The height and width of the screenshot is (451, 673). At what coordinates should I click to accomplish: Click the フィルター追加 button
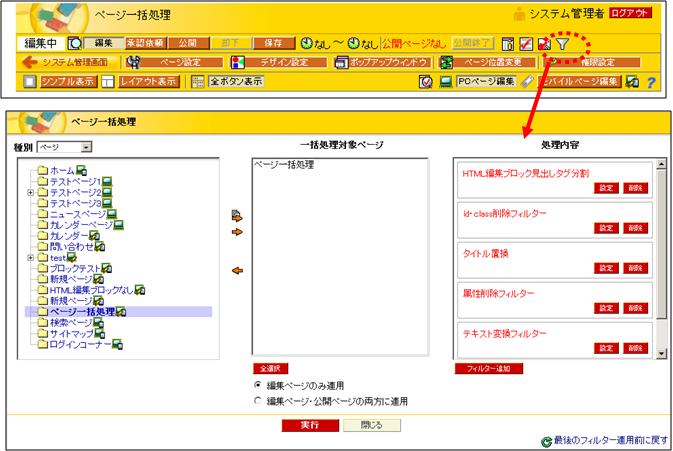(x=488, y=369)
